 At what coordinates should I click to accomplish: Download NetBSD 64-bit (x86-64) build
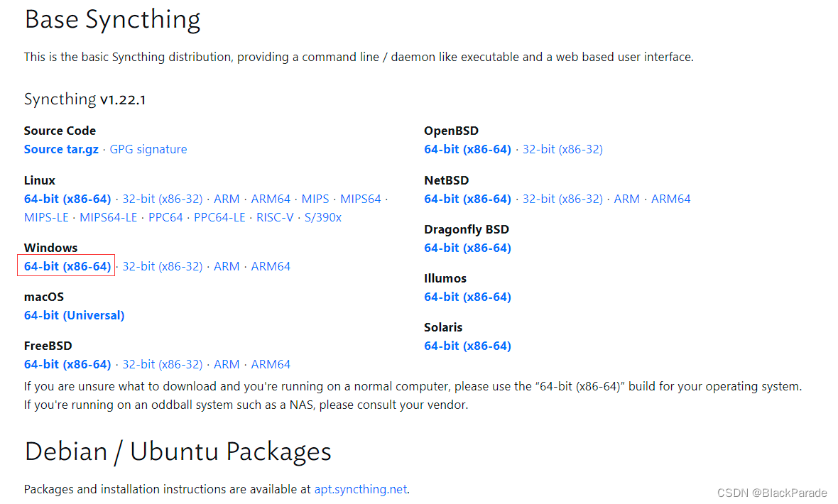pos(467,199)
